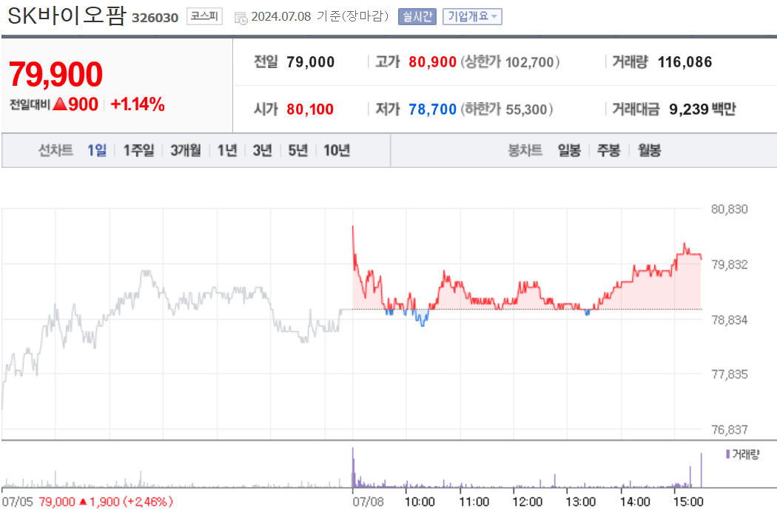Click the calendar icon beside the date
The height and width of the screenshot is (532, 777).
pyautogui.click(x=240, y=18)
